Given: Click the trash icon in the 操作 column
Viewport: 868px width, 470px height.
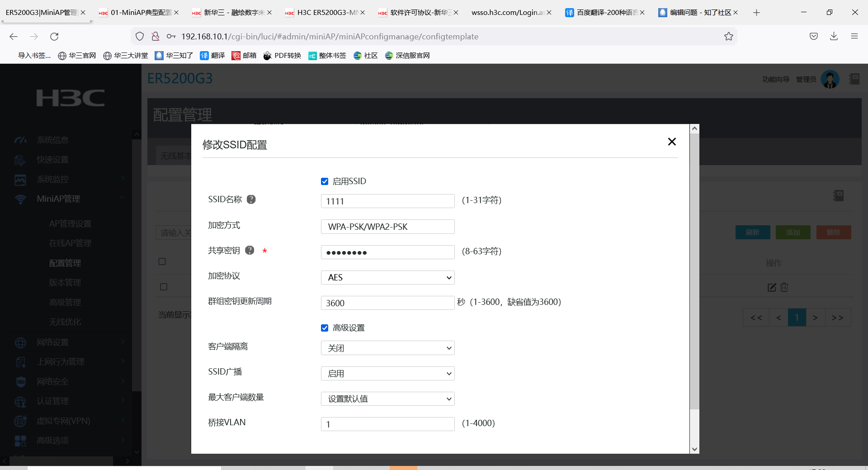Looking at the screenshot, I should [x=784, y=287].
